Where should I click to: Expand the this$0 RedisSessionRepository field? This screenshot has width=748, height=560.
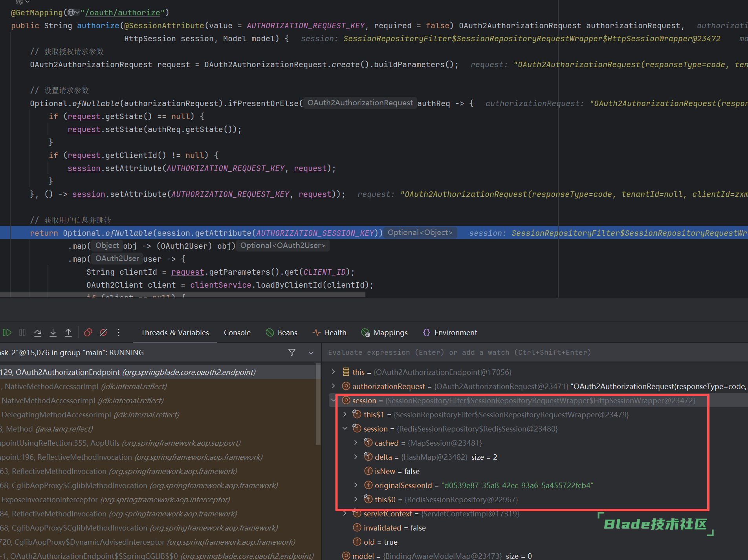(356, 499)
